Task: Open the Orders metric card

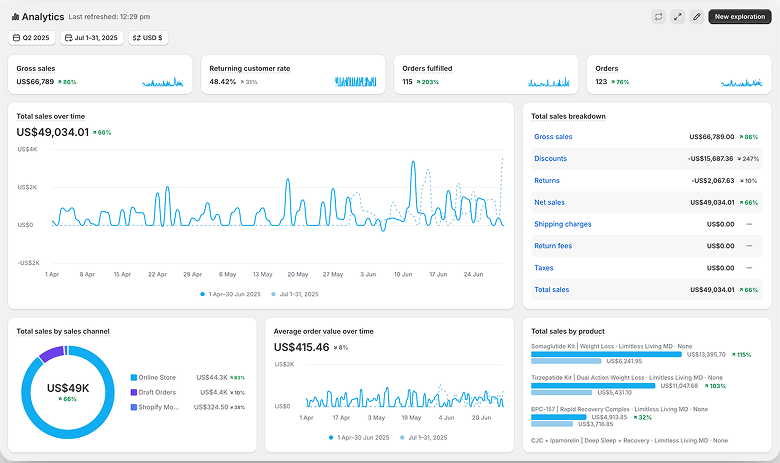Action: tap(679, 75)
